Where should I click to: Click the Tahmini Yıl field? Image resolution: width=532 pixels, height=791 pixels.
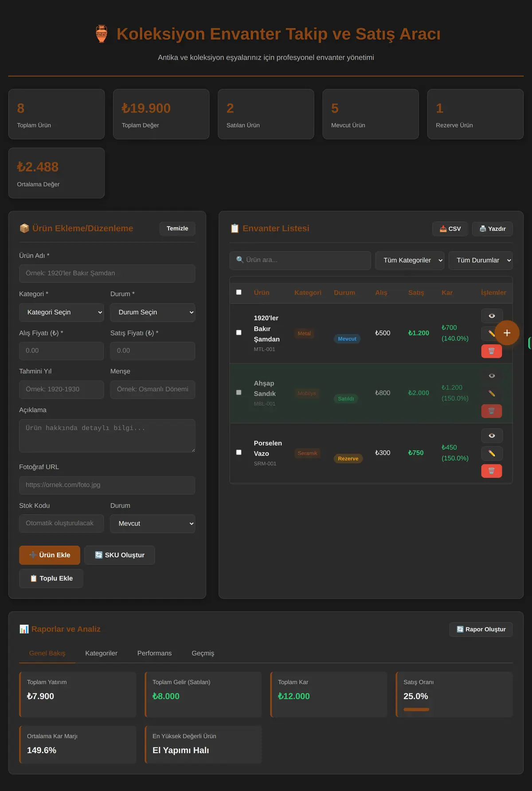point(62,390)
